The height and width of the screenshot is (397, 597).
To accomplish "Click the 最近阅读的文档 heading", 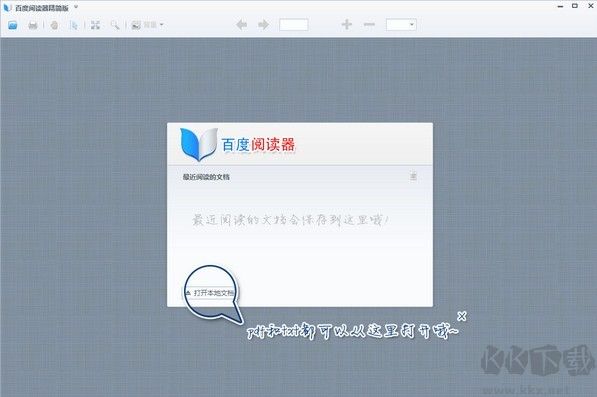I will click(x=206, y=177).
